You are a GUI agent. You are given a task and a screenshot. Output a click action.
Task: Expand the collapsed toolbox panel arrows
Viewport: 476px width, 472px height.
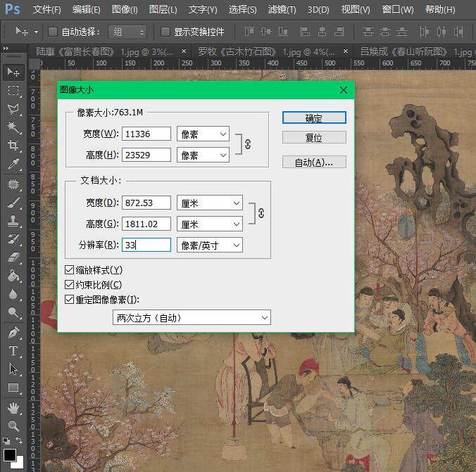point(6,49)
